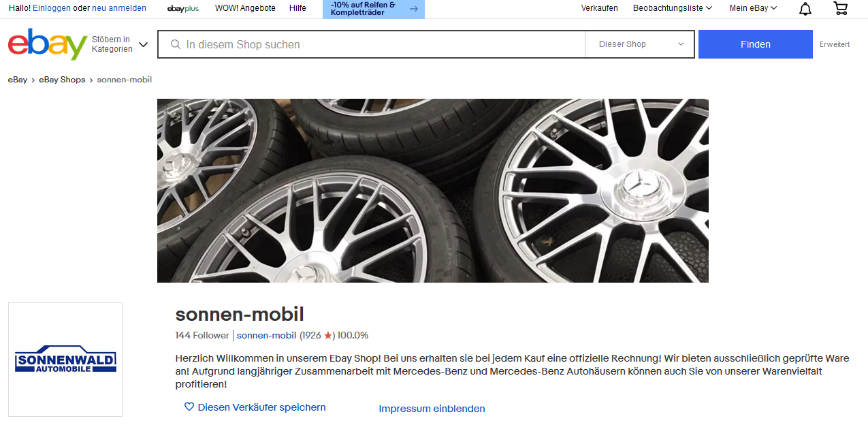This screenshot has width=868, height=425.
Task: Click the 144 Follower text
Action: point(202,335)
